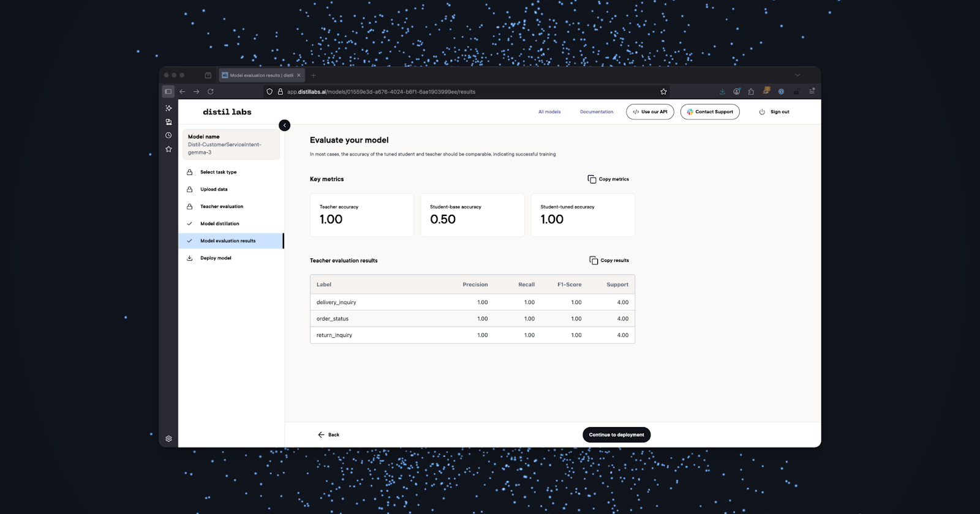The image size is (980, 514).
Task: Click the Label column header
Action: tap(324, 285)
